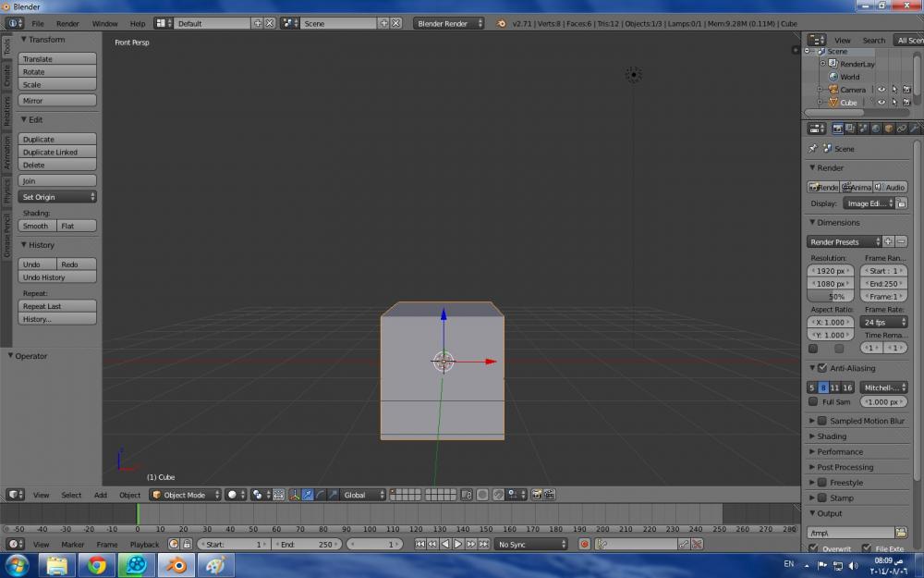Open the World properties tab icon
924x578 pixels.
click(x=876, y=129)
